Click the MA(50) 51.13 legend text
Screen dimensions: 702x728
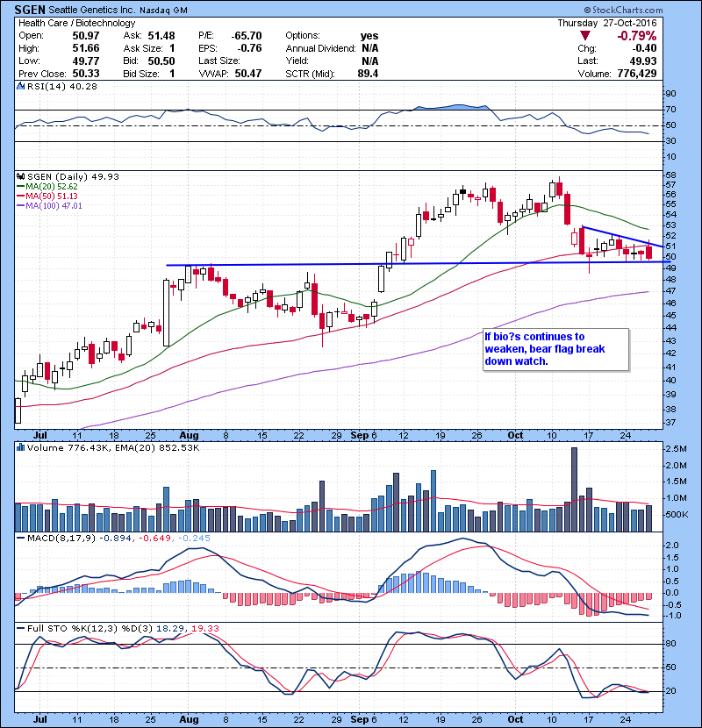52,196
